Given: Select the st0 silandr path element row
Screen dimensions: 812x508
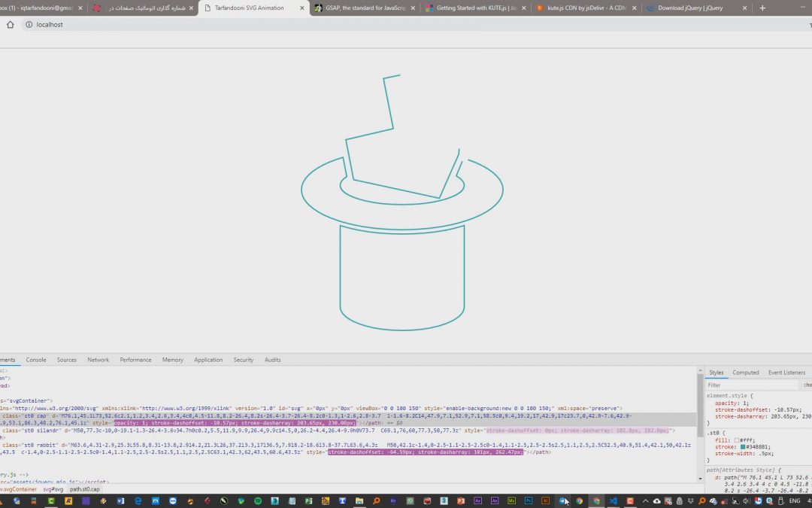Looking at the screenshot, I should [348, 430].
